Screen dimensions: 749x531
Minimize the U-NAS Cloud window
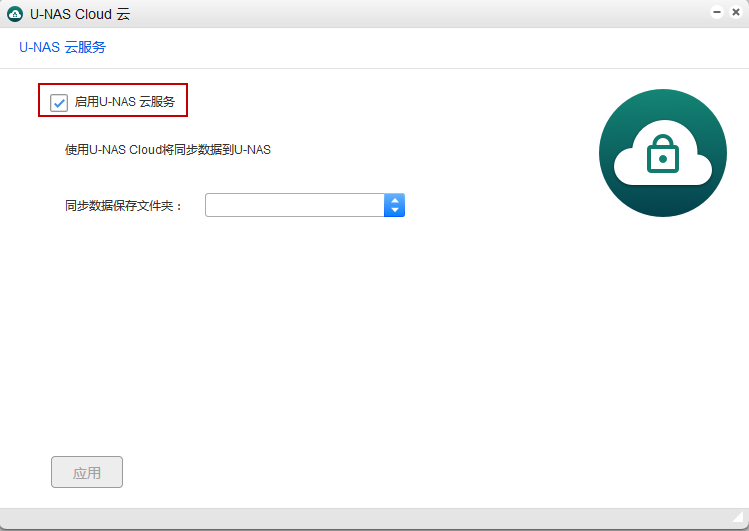pyautogui.click(x=717, y=12)
